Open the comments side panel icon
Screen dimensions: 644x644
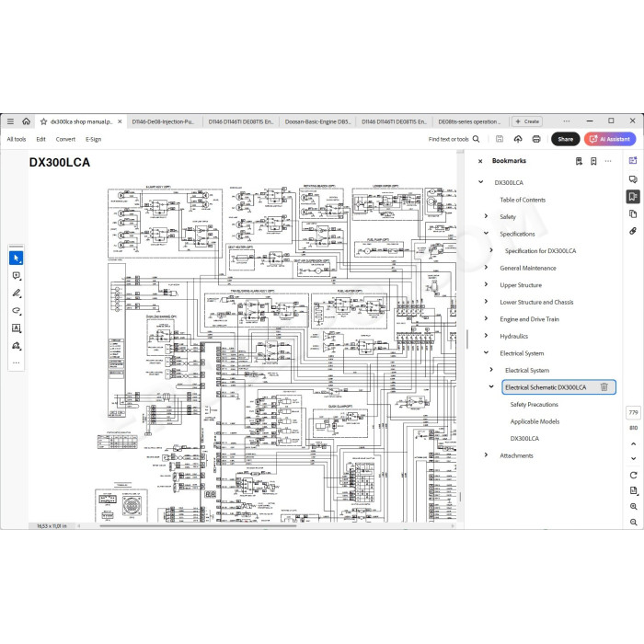point(633,179)
